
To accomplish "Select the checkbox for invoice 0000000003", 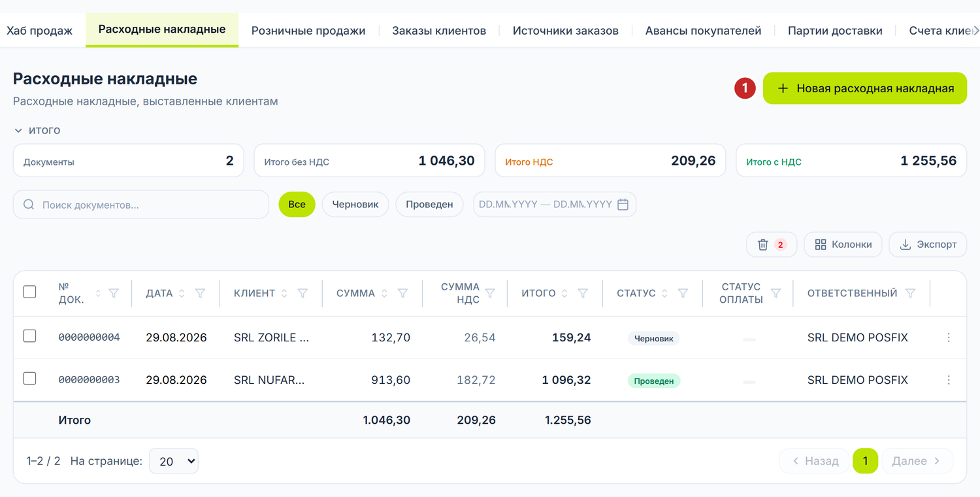I will point(29,378).
